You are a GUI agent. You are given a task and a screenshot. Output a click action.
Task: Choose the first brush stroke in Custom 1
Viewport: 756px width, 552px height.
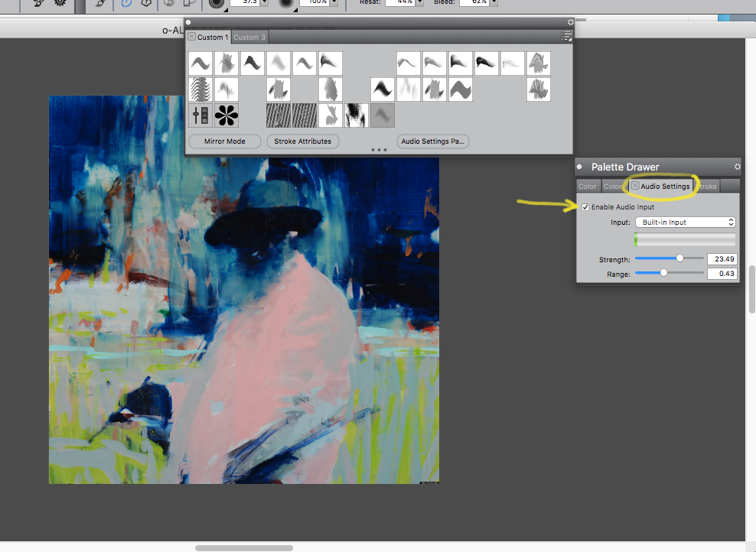[200, 63]
